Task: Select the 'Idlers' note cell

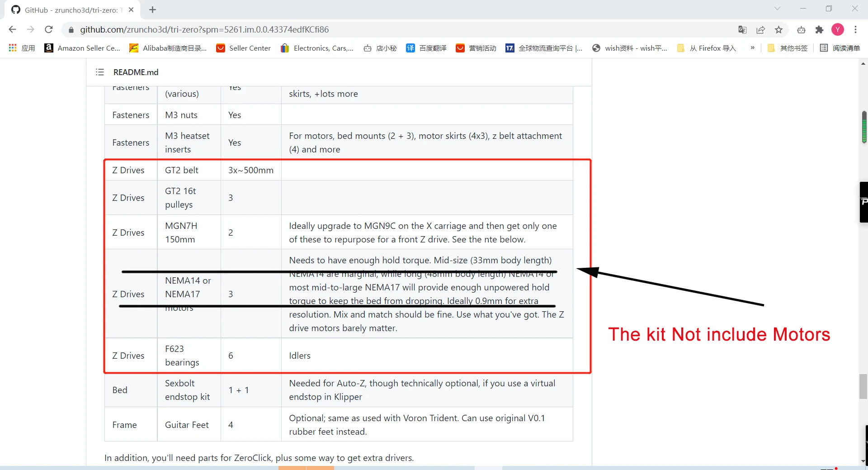Action: click(427, 356)
